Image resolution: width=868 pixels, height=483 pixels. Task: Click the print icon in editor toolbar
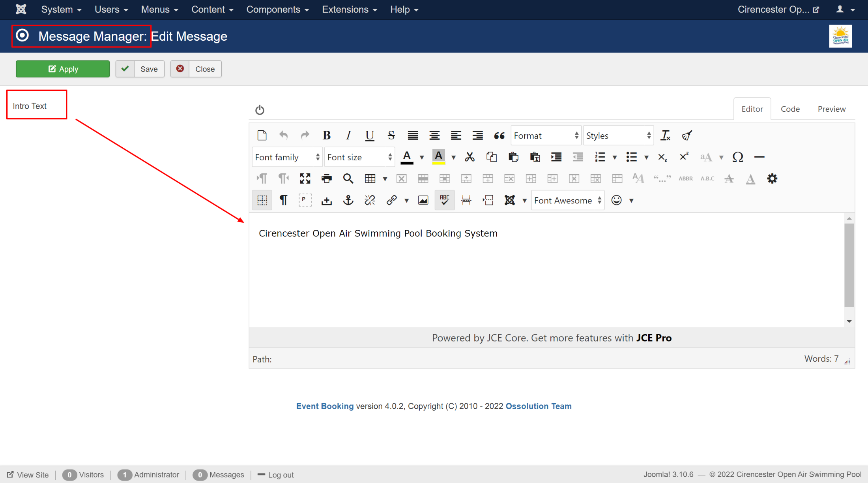pos(326,179)
